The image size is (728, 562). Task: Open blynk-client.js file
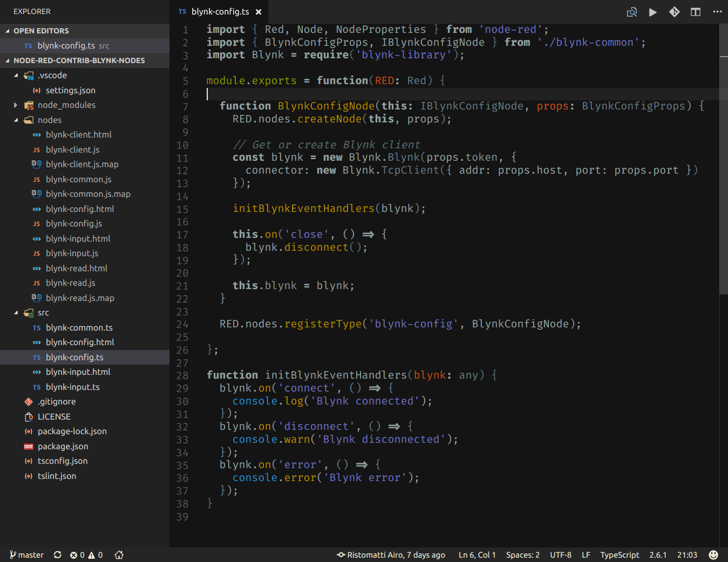point(85,149)
